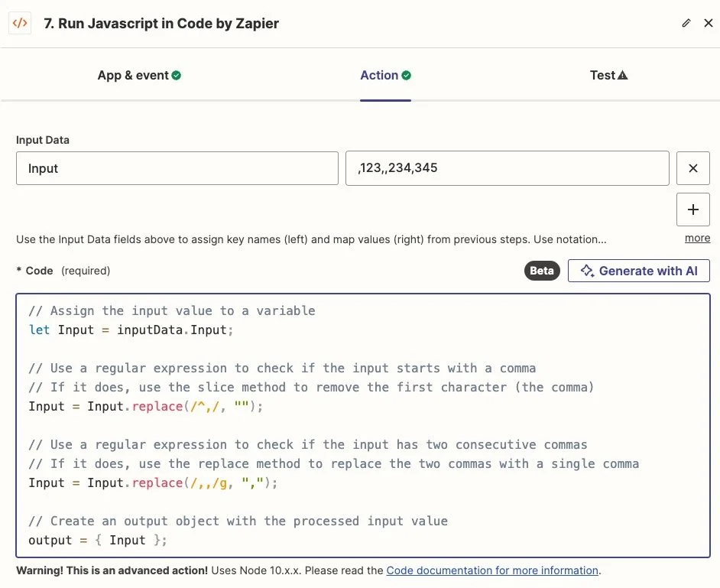
Task: Click the warning triangle beside Test
Action: point(622,76)
